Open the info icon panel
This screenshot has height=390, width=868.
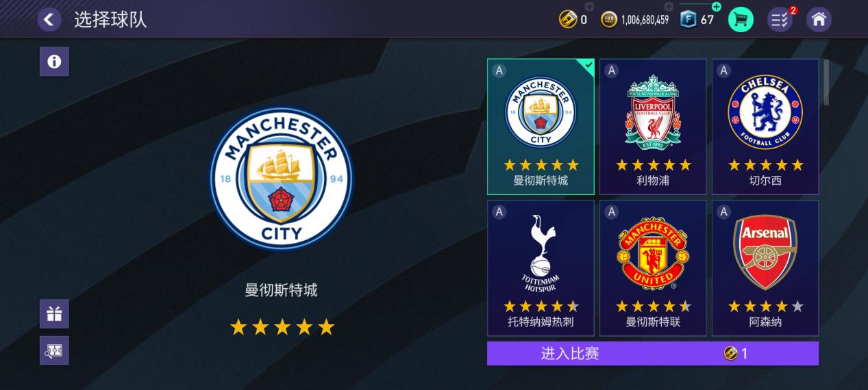coord(54,62)
